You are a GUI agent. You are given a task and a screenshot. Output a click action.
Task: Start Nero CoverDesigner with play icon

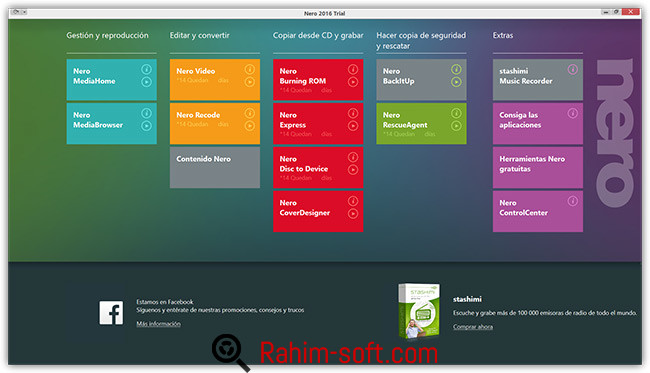(353, 214)
